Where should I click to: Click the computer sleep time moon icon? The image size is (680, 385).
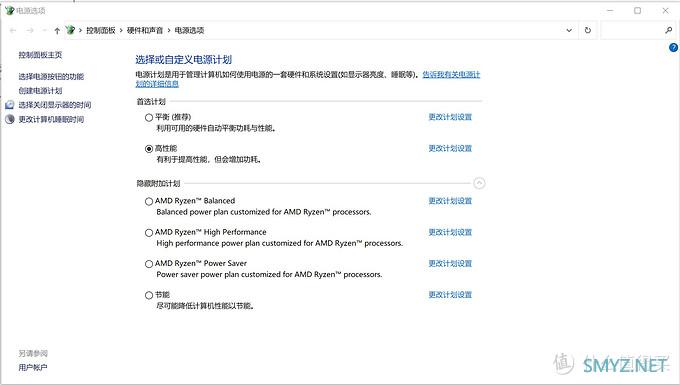pyautogui.click(x=10, y=119)
